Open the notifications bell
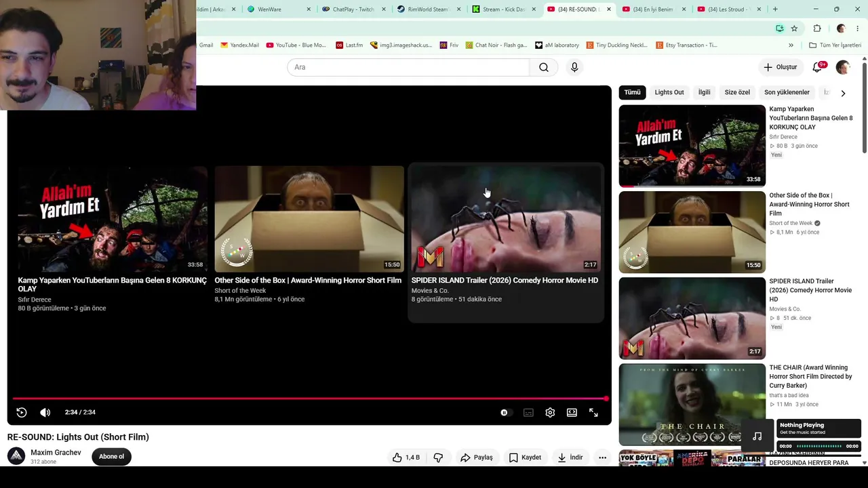Image resolution: width=868 pixels, height=488 pixels. click(x=817, y=67)
